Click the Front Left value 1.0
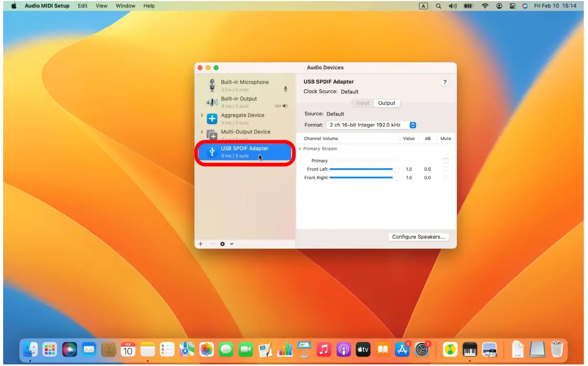The image size is (588, 366). 409,169
